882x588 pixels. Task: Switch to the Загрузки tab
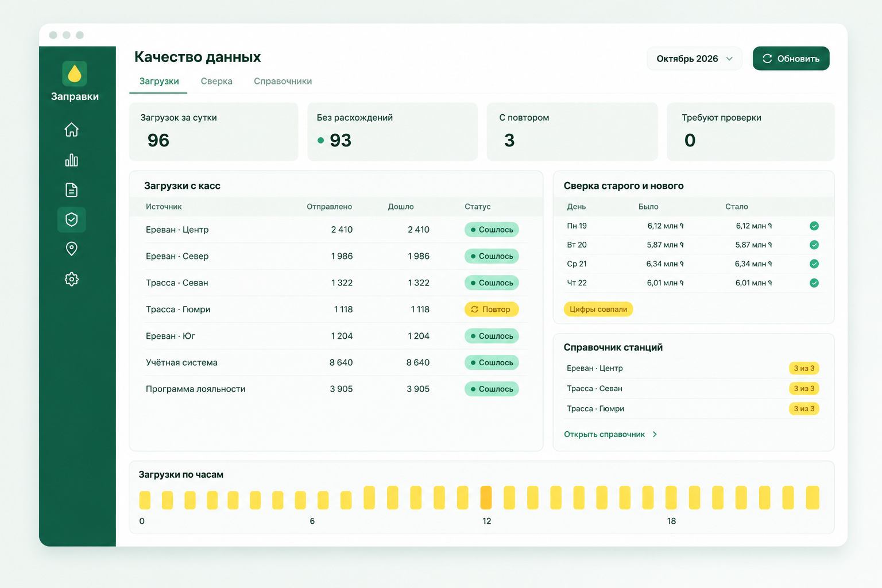[x=159, y=82]
